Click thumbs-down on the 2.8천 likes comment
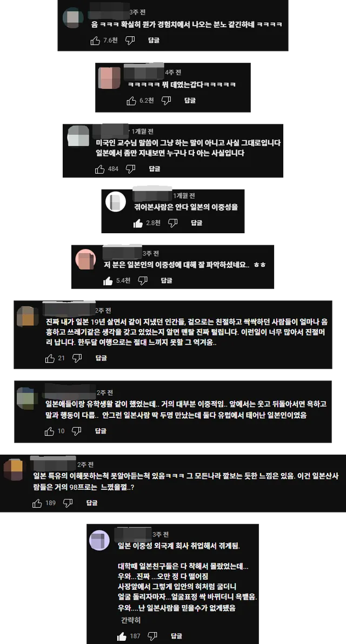Image resolution: width=346 pixels, height=644 pixels. [x=173, y=223]
